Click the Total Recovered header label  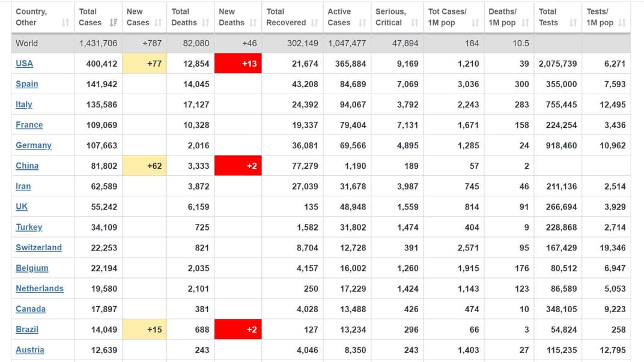point(286,17)
